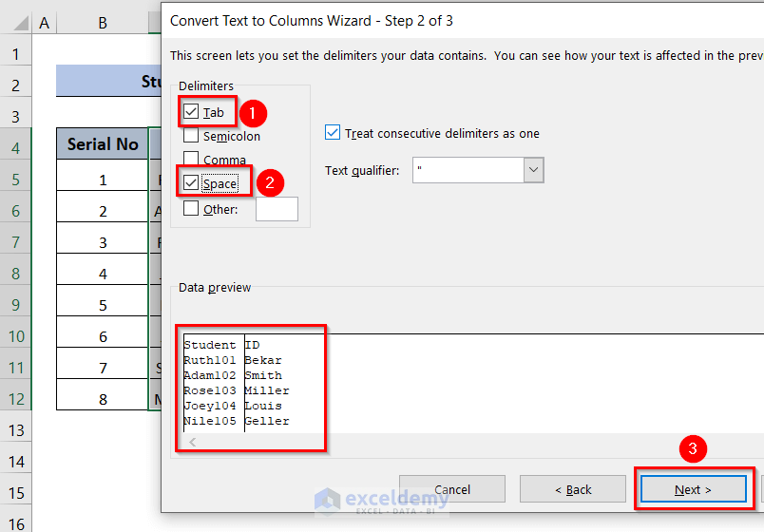
Task: Click the Other delimiter text field
Action: [x=277, y=209]
